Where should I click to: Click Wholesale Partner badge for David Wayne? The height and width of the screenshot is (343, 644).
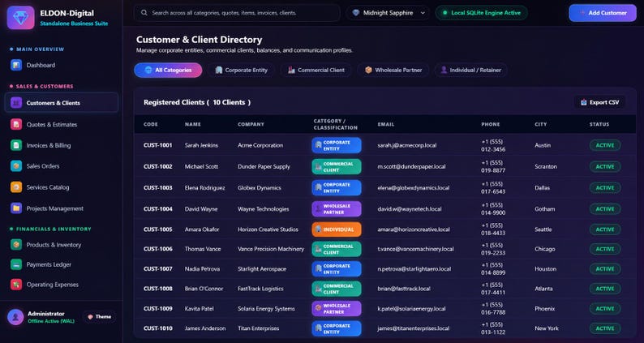click(x=337, y=208)
